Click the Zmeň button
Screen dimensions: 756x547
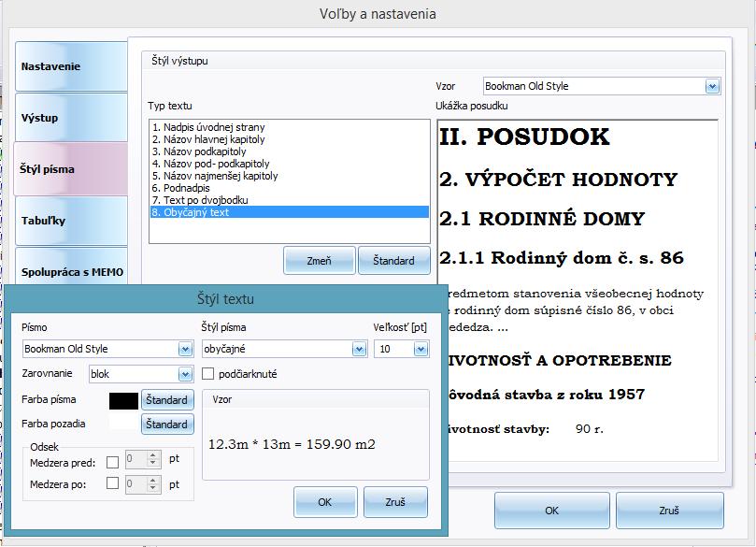(x=320, y=261)
